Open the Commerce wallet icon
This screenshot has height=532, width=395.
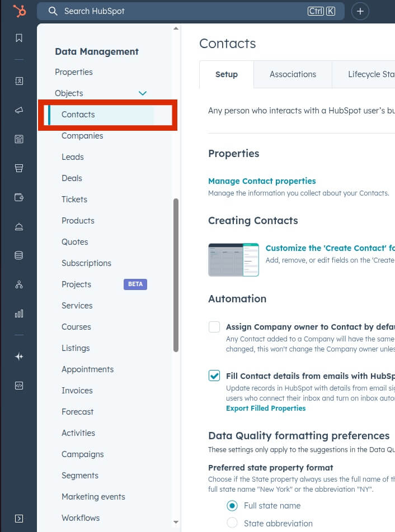(19, 197)
